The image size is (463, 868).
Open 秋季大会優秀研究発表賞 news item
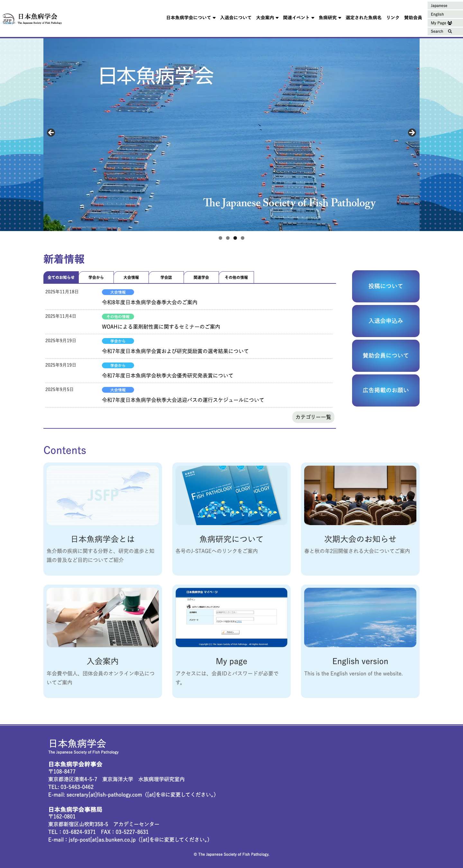[x=168, y=375]
